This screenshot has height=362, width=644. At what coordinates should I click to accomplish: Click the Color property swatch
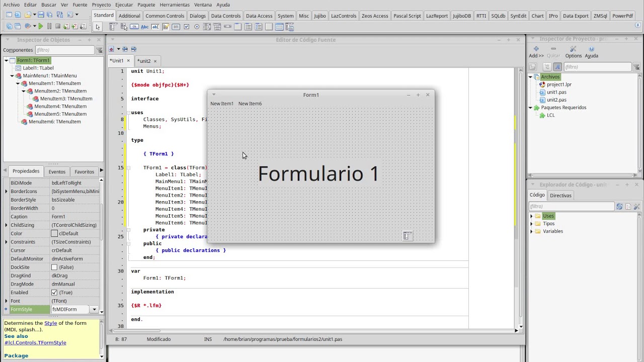tap(54, 233)
